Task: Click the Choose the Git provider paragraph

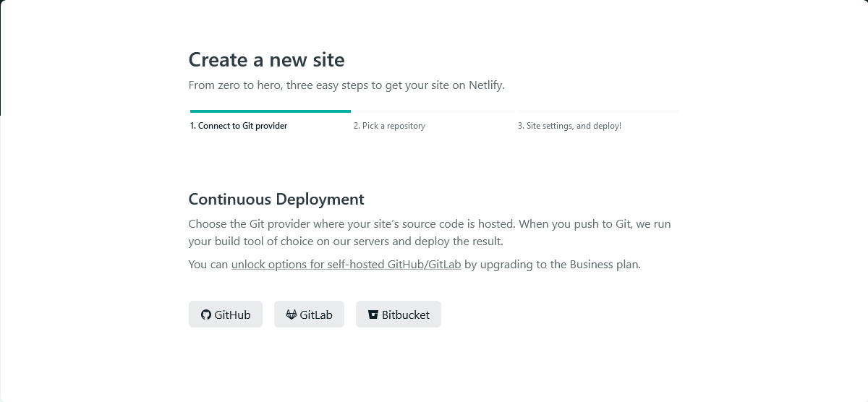Action: click(x=430, y=233)
